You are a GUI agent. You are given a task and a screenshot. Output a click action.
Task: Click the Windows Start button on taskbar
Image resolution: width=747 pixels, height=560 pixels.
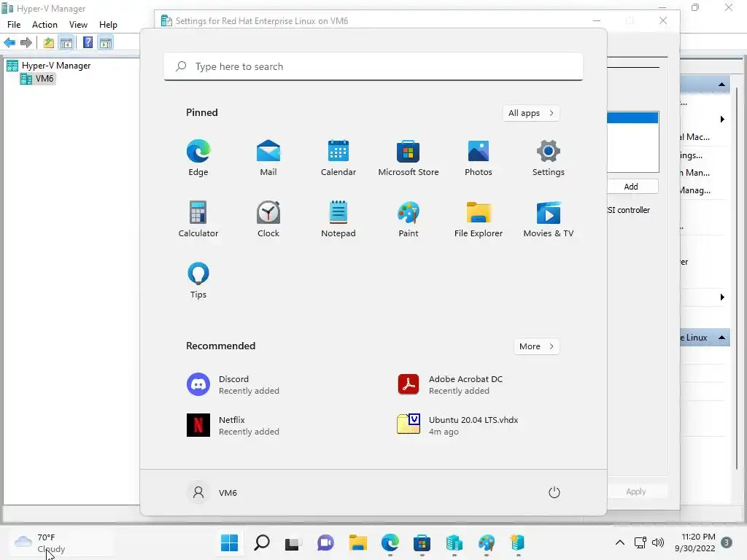[229, 542]
